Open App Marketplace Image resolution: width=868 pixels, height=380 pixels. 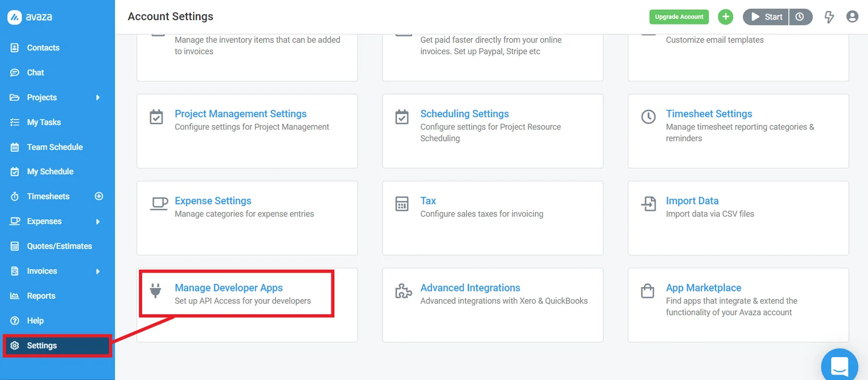(x=704, y=288)
